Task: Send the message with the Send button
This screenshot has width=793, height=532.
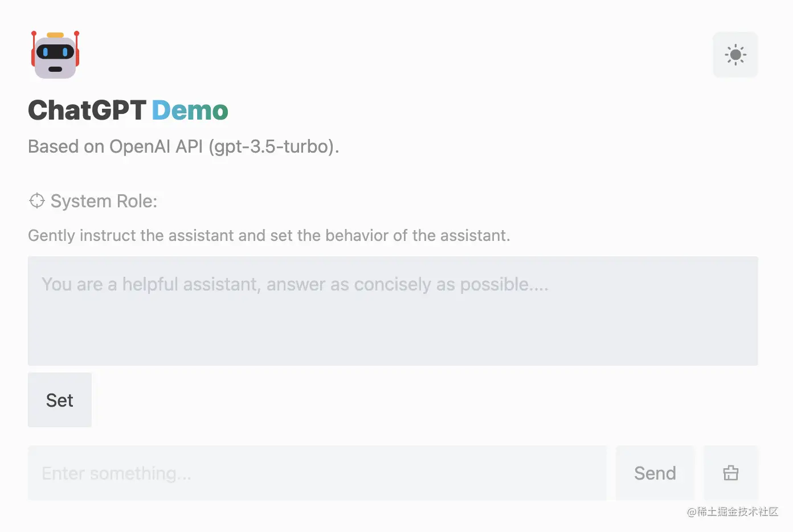Action: [x=655, y=473]
